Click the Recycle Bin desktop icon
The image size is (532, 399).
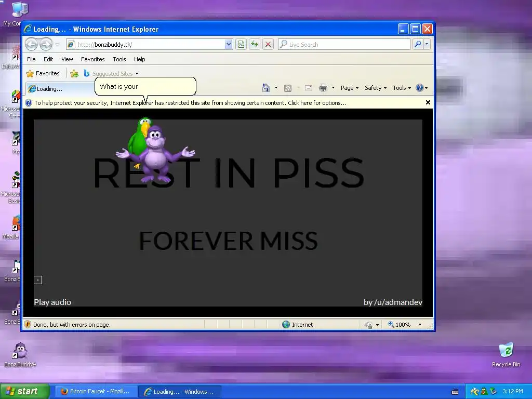506,355
